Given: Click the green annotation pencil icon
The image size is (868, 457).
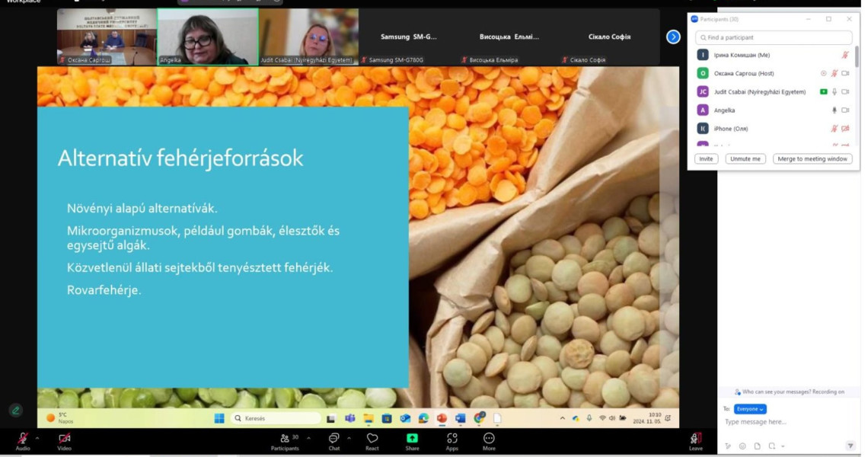Looking at the screenshot, I should coord(15,410).
